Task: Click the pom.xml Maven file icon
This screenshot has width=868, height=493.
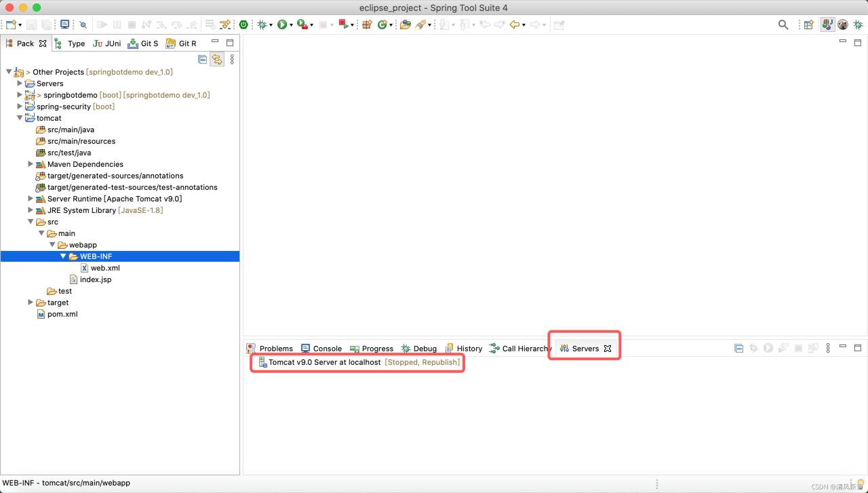Action: [x=41, y=314]
